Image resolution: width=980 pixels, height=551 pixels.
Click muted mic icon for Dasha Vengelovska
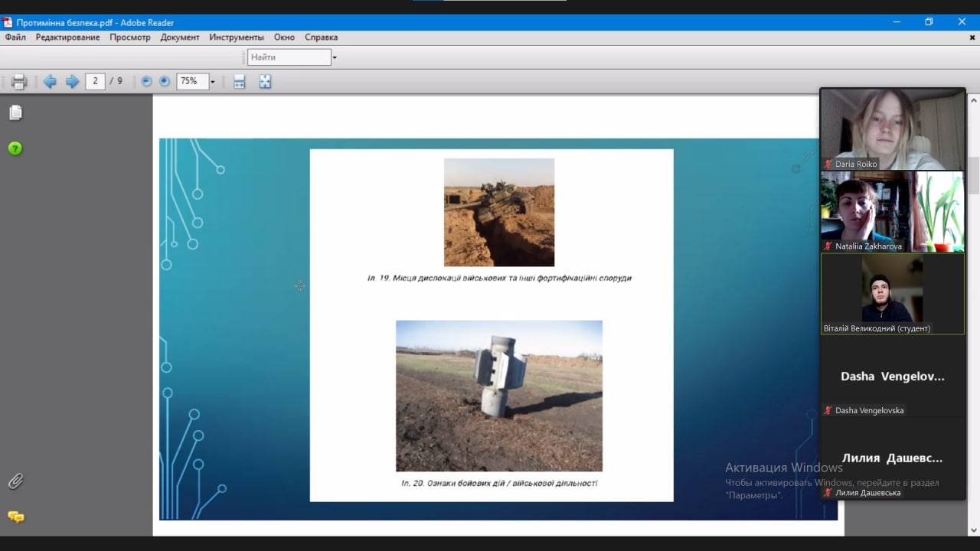[828, 410]
